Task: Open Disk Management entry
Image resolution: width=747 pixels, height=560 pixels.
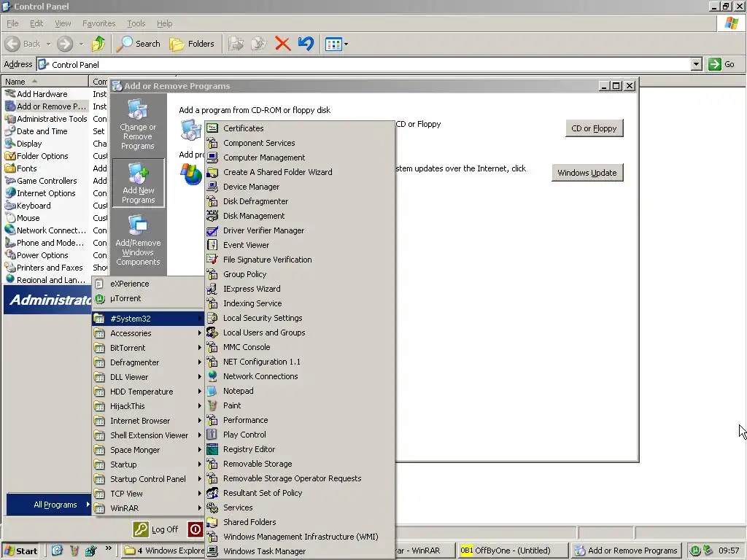Action: tap(300, 216)
